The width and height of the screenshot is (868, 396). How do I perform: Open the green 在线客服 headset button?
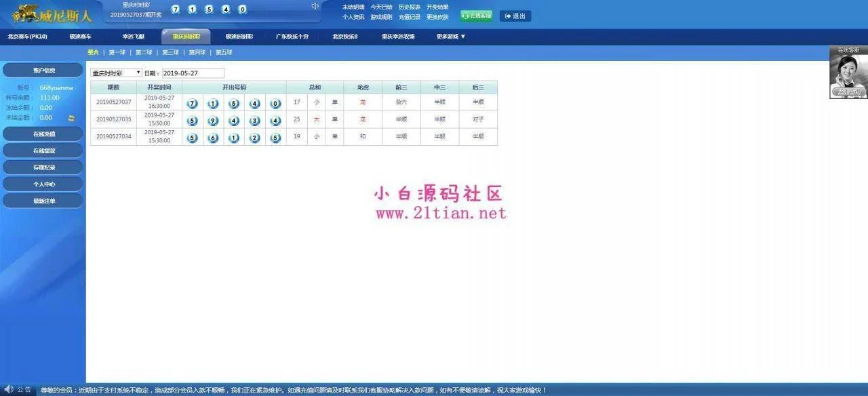pyautogui.click(x=476, y=16)
